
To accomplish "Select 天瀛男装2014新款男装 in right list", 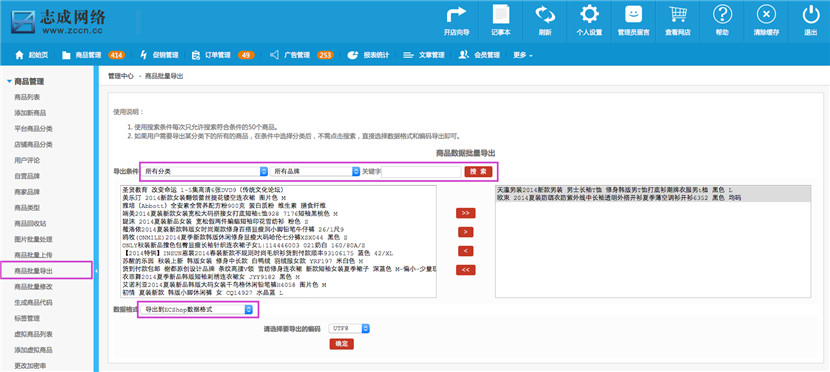I will [x=653, y=189].
